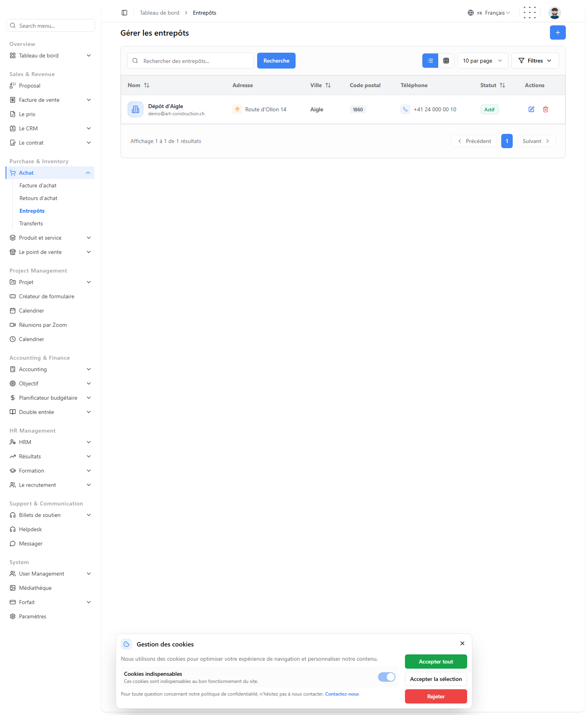Open the 10 par page dropdown
Viewport: 588px width, 715px height.
tap(483, 61)
